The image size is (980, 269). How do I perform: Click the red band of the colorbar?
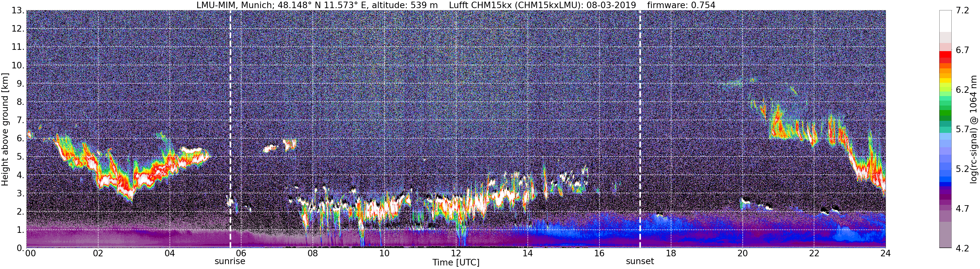point(945,55)
